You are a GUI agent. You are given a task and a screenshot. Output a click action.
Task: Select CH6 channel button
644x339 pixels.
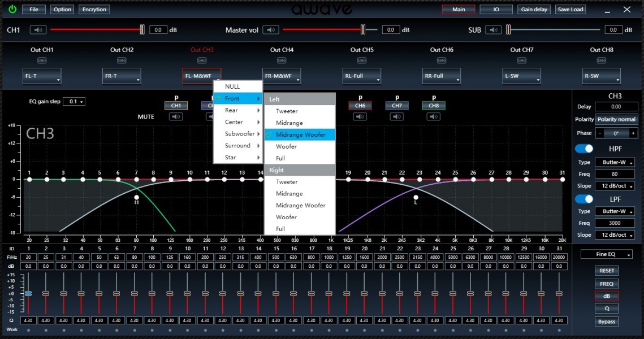[360, 106]
